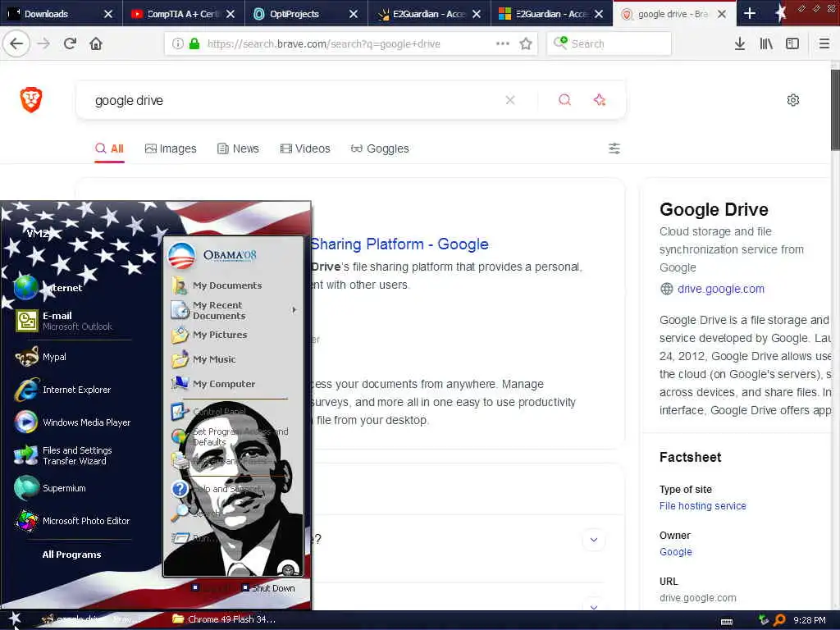Open the orange magnifier tray icon

pyautogui.click(x=779, y=620)
